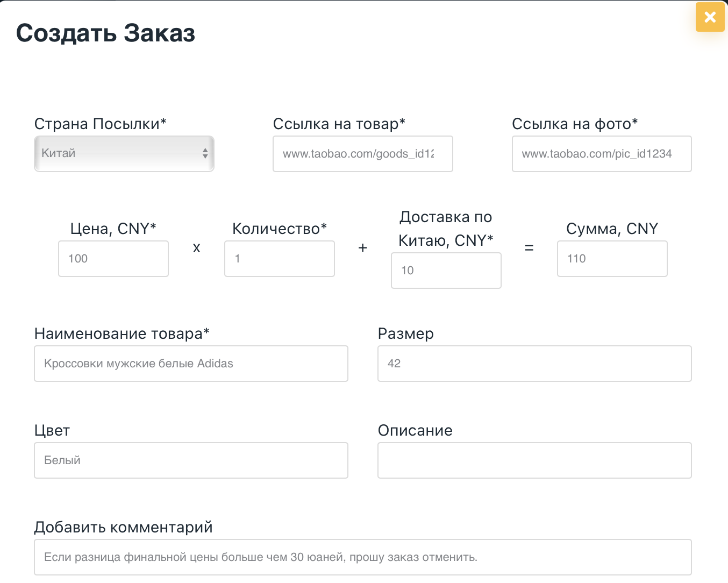
Task: Focus the Наименование товара field
Action: (x=191, y=364)
